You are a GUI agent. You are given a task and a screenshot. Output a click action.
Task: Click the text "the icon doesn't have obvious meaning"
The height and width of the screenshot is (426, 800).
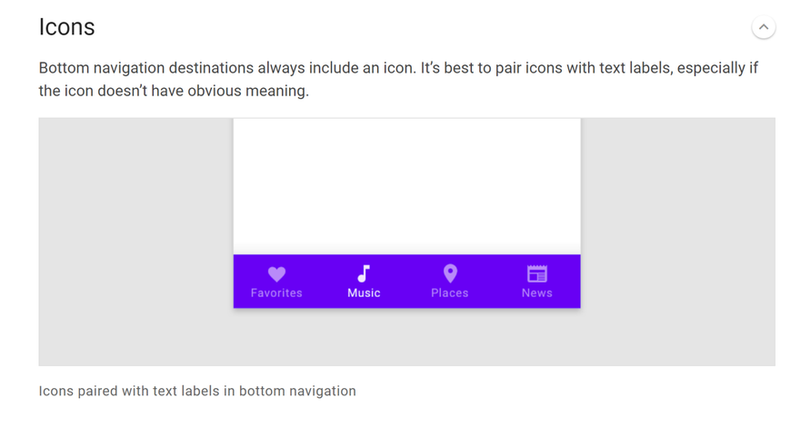174,91
